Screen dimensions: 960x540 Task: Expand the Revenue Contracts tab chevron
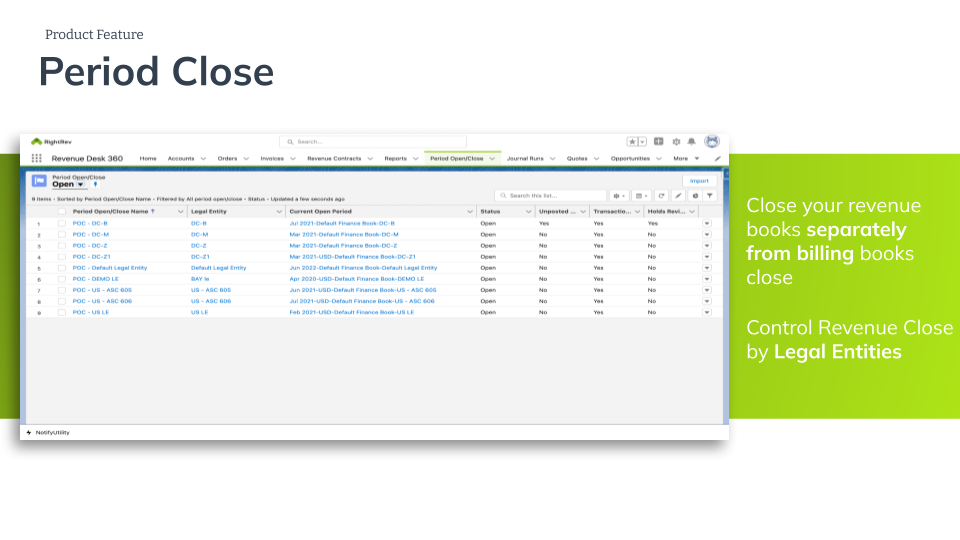[x=370, y=159]
